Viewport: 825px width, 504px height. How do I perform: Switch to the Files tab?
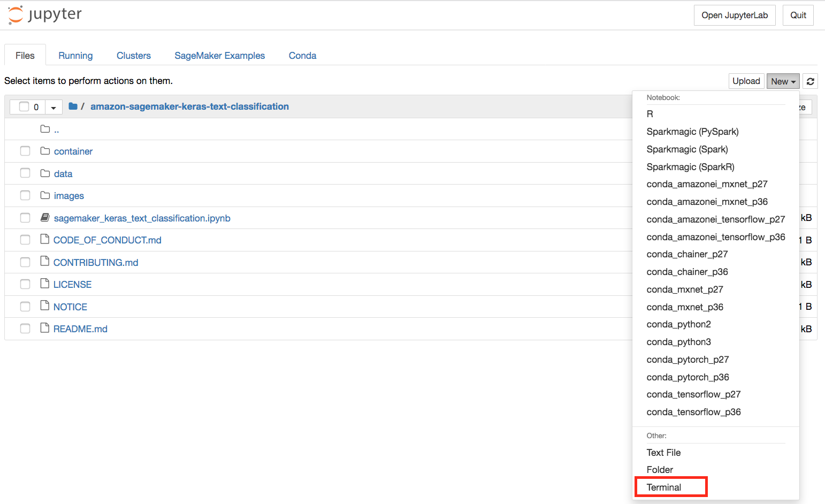pyautogui.click(x=25, y=56)
